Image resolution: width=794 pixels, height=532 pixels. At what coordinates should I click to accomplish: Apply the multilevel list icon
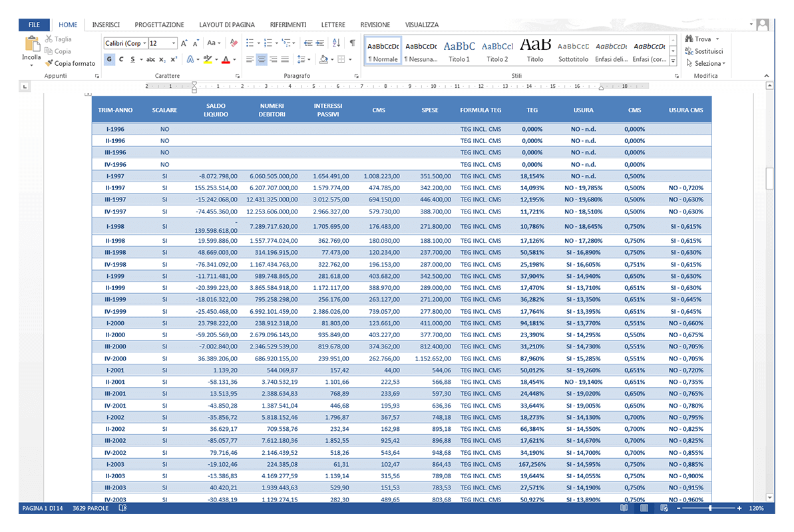(286, 43)
